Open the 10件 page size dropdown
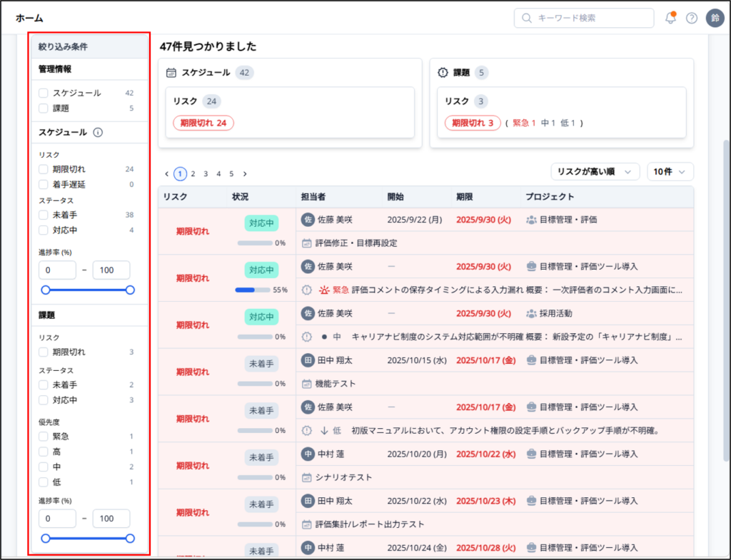This screenshot has height=560, width=731. (670, 172)
